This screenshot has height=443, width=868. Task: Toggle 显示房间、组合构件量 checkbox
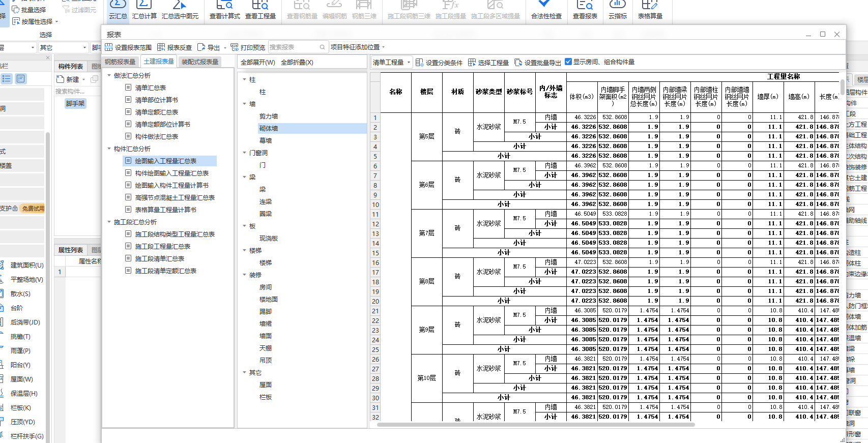tap(568, 62)
